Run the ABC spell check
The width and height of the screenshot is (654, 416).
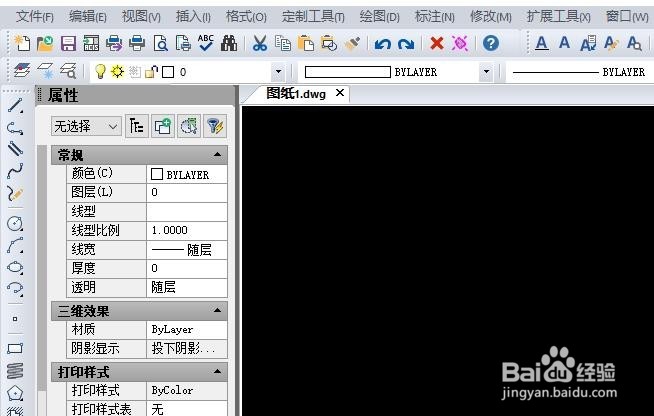click(x=206, y=43)
